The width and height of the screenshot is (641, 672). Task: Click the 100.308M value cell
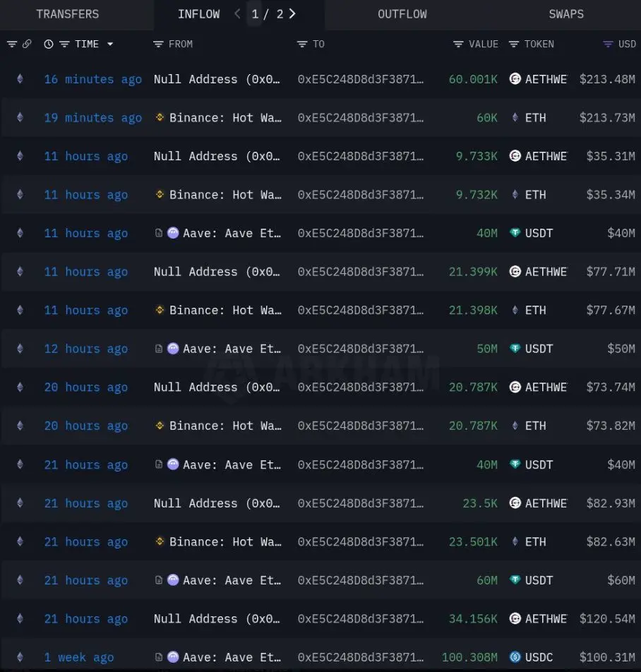pyautogui.click(x=469, y=657)
